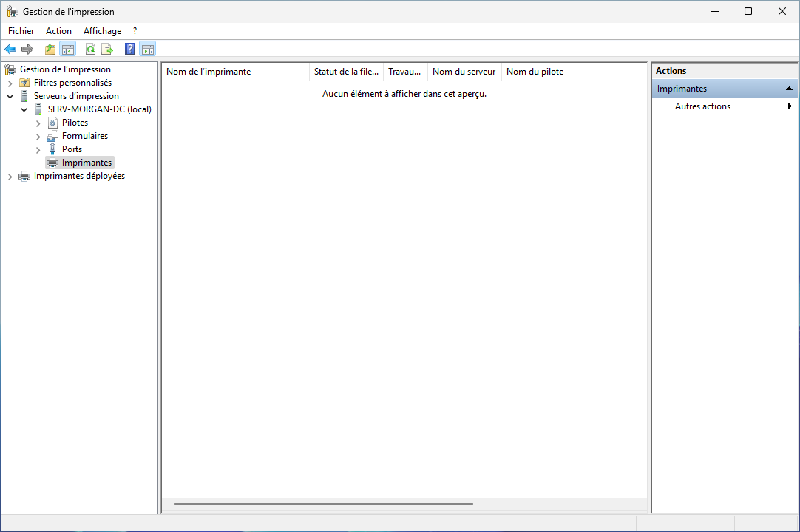Click the horizontal scrollbar in printer list
This screenshot has height=532, width=800.
tap(323, 504)
